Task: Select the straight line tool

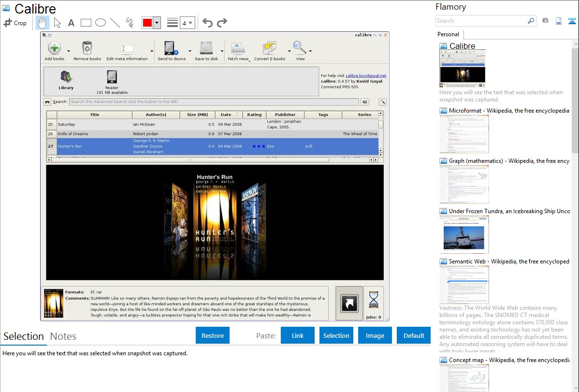Action: (115, 23)
